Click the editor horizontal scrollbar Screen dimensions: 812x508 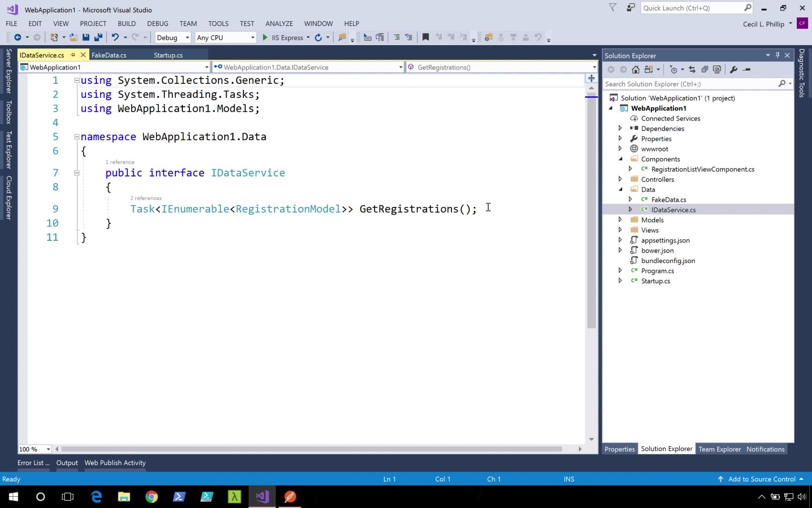click(311, 449)
